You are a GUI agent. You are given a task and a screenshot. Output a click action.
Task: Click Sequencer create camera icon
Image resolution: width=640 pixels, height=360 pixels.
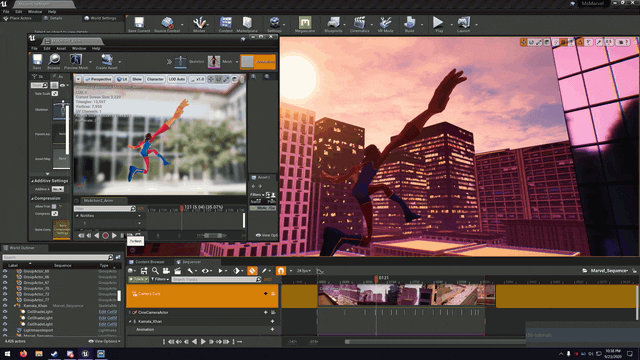(x=166, y=271)
